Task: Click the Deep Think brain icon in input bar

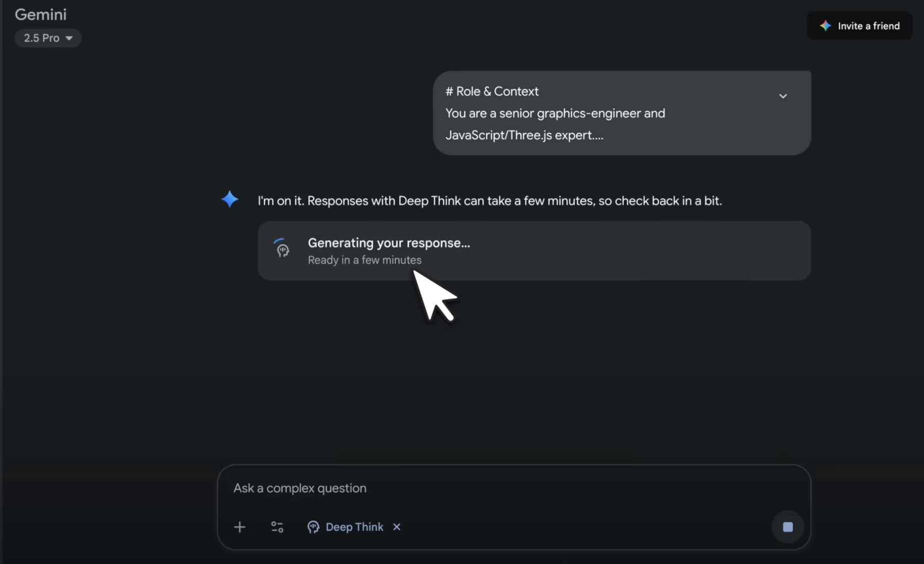Action: tap(313, 527)
